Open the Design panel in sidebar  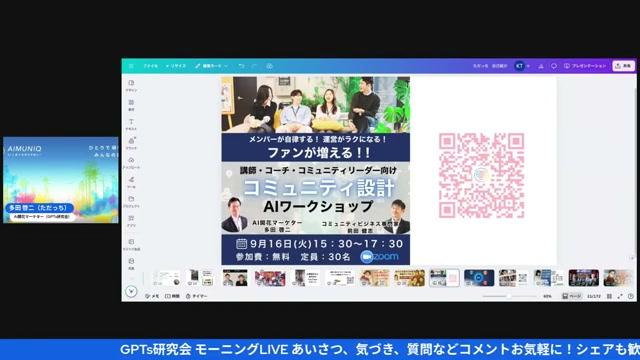coord(131,85)
